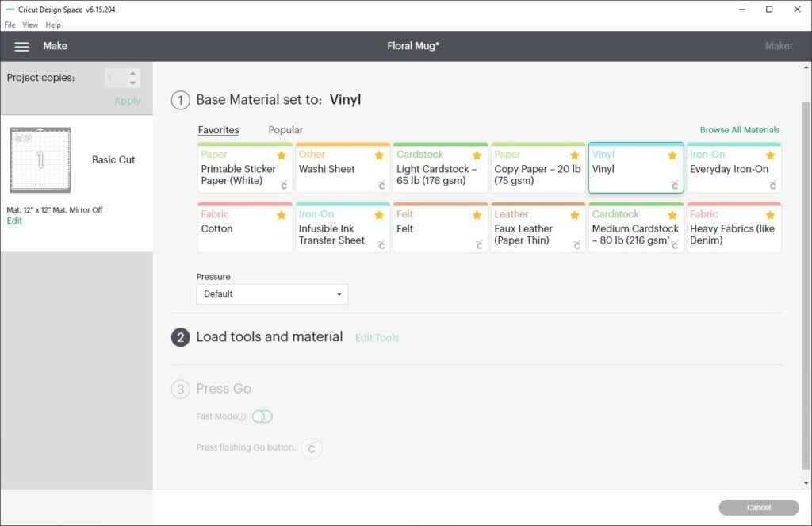Click star on Faux Leather card
Image resolution: width=812 pixels, height=526 pixels.
[574, 215]
